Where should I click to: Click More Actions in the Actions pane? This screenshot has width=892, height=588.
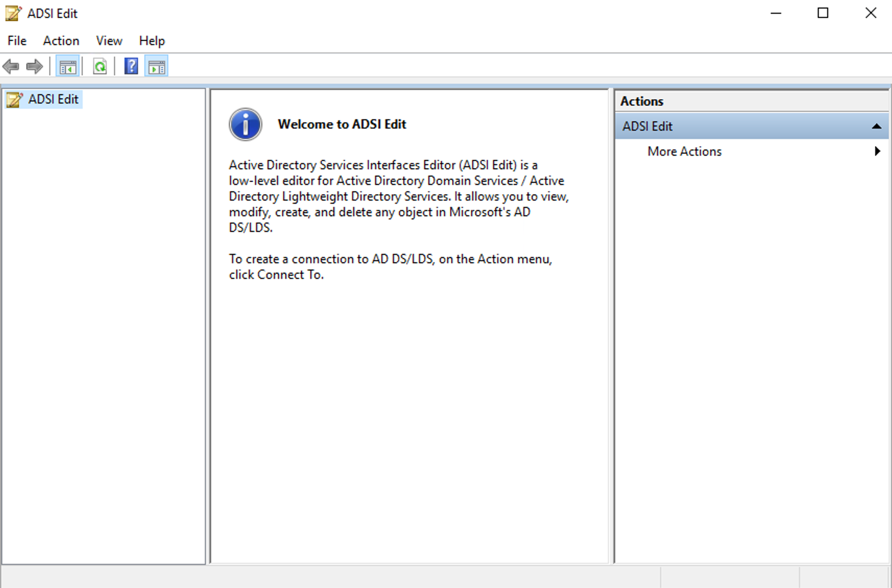(684, 151)
